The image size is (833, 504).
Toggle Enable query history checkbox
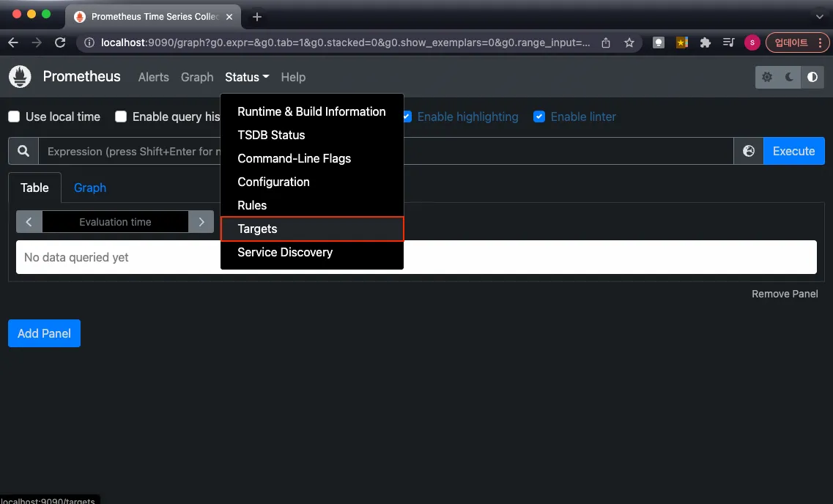coord(121,116)
